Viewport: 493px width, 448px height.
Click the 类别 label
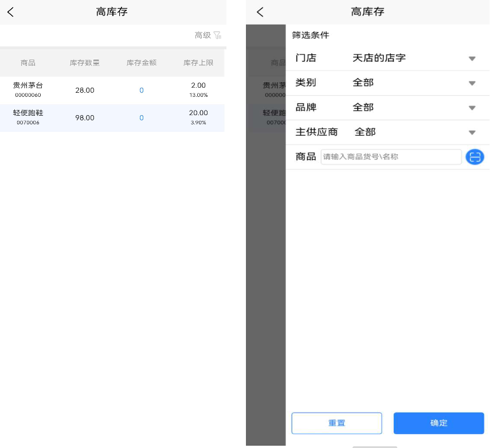pyautogui.click(x=306, y=82)
